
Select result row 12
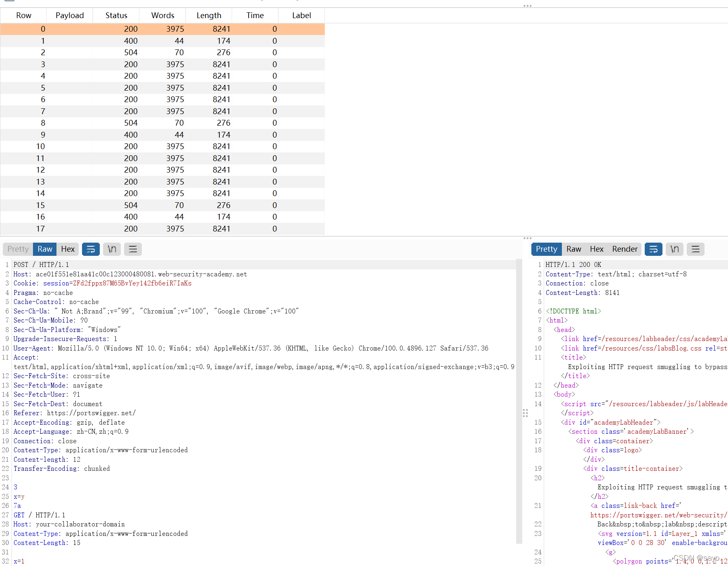[x=162, y=170]
